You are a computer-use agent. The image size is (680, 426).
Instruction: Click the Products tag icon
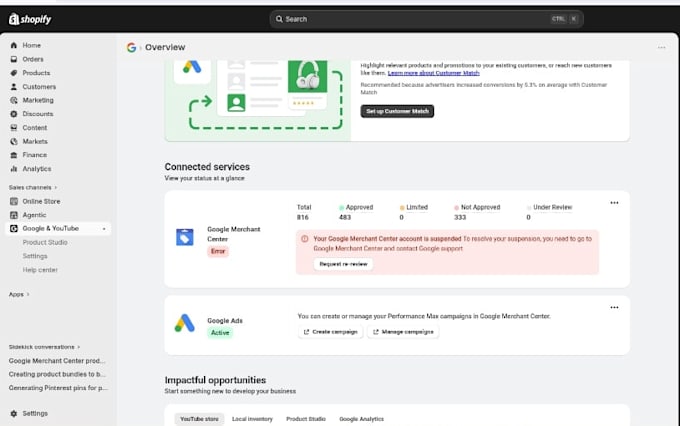[14, 73]
